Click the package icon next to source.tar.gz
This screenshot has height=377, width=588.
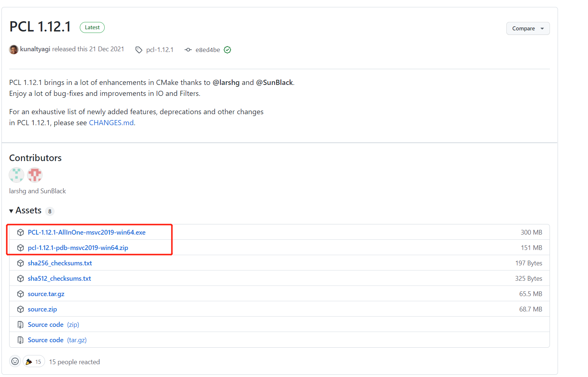pyautogui.click(x=20, y=294)
